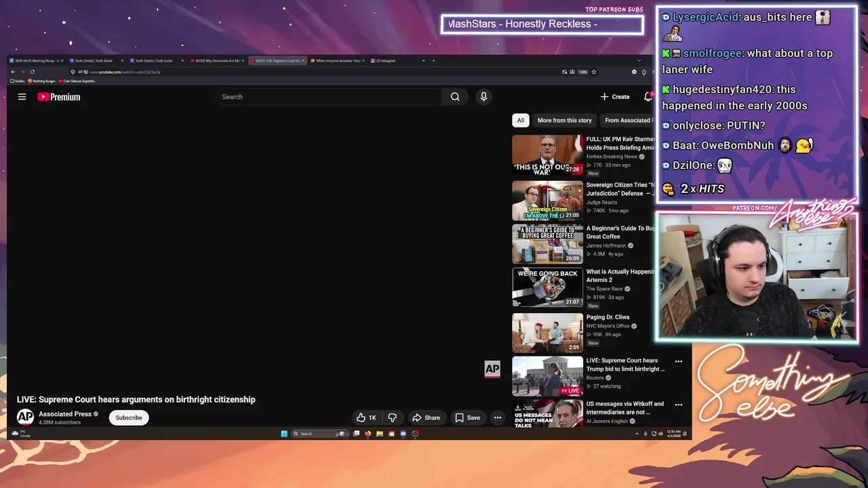The width and height of the screenshot is (868, 488).
Task: Open Sovereign Citizen video thumbnail
Action: (x=547, y=200)
